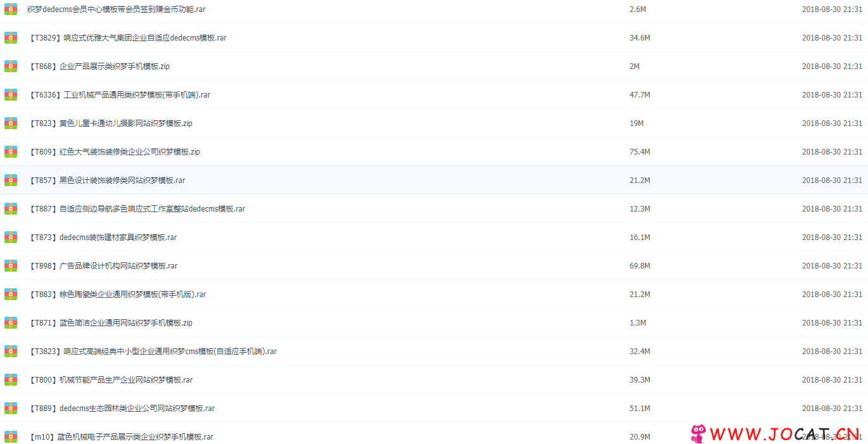Click the archive icon next to 【T857】
868x444 pixels.
coord(11,181)
